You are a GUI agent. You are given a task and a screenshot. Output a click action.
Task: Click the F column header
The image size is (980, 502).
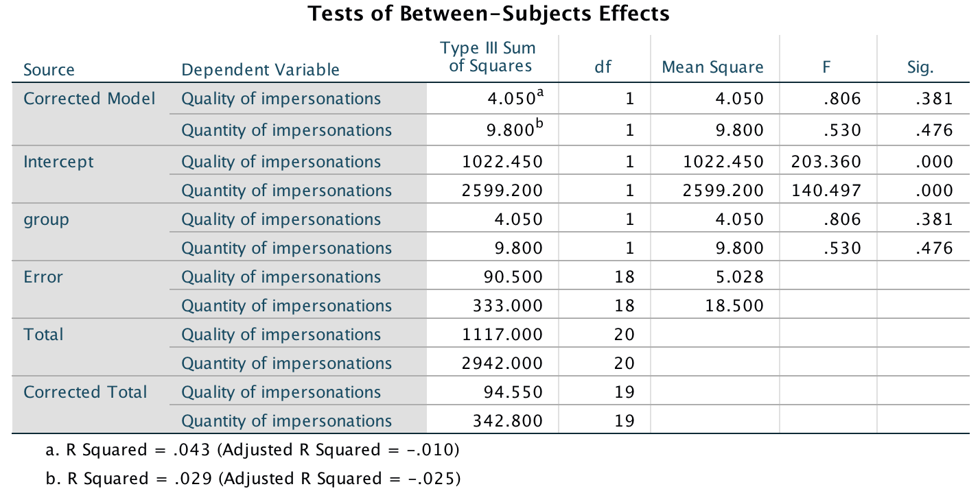tap(828, 67)
